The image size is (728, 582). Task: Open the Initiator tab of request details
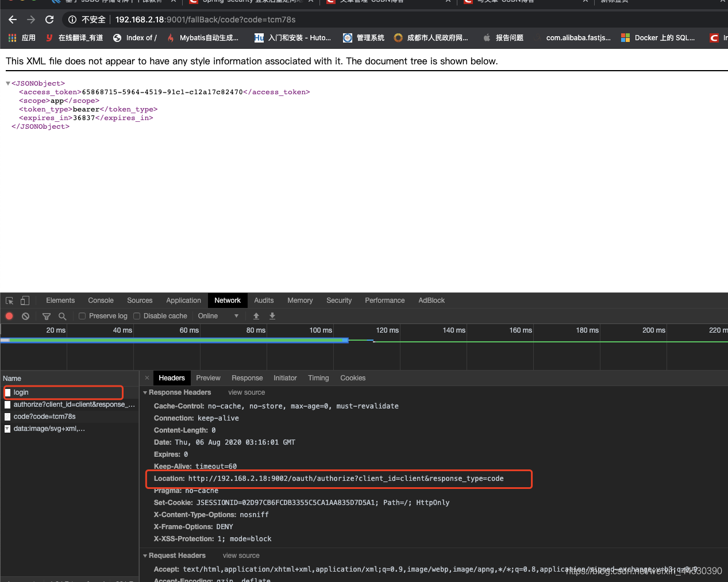[x=285, y=378]
